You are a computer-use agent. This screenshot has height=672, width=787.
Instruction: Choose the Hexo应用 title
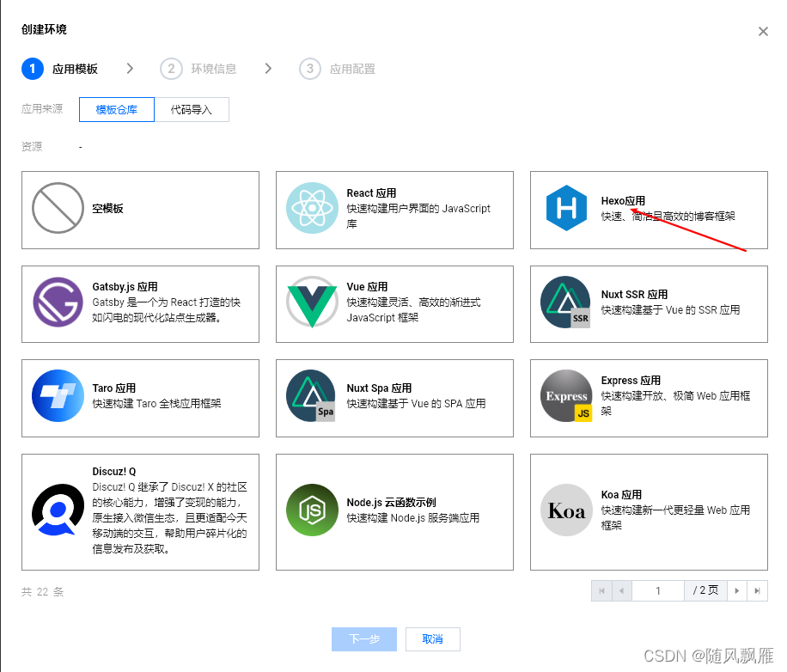(623, 201)
